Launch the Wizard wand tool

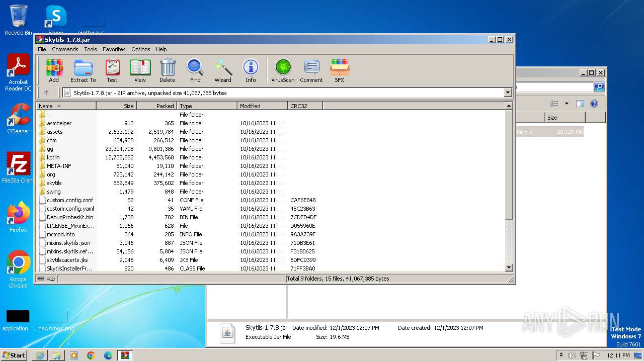223,70
